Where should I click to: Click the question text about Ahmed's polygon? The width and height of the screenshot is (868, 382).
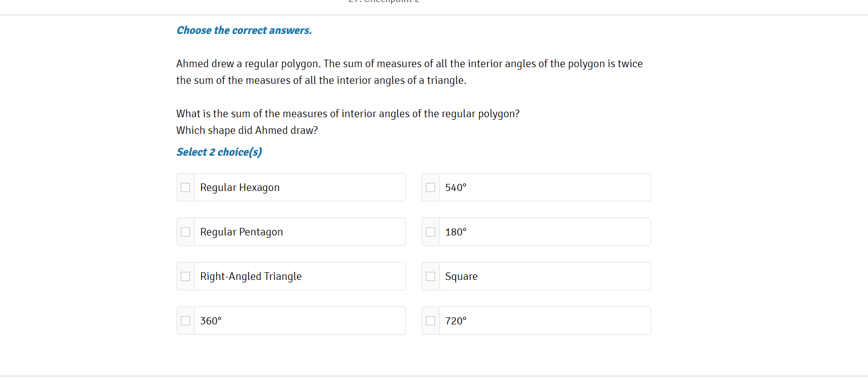pyautogui.click(x=409, y=71)
